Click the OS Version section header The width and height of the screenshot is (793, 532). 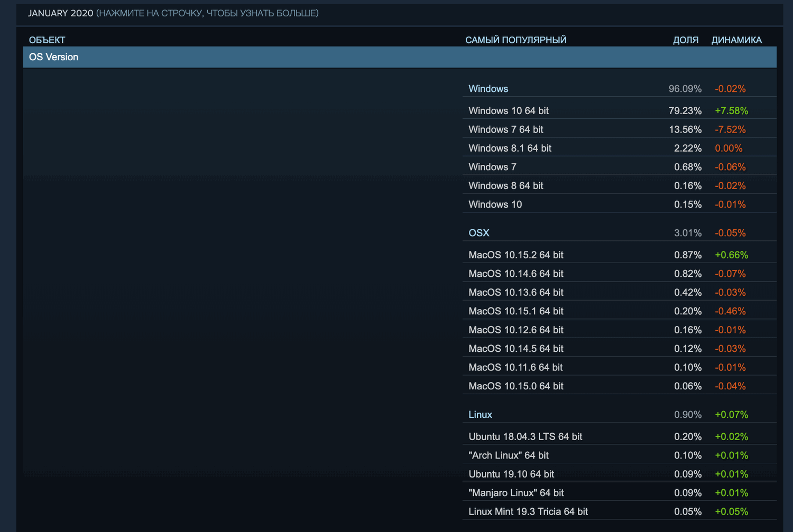pos(53,57)
